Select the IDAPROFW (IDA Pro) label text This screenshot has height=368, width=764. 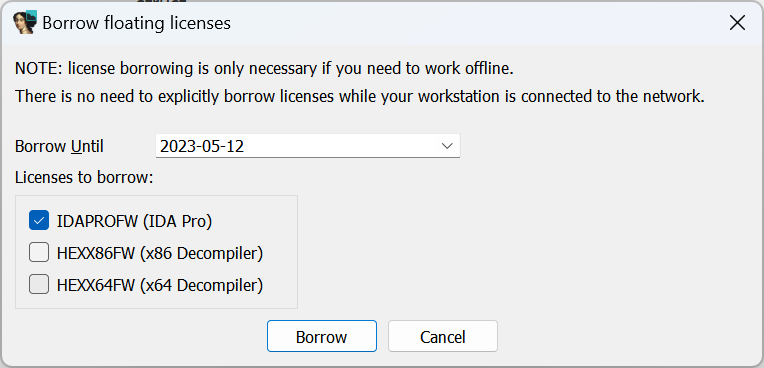(x=134, y=221)
